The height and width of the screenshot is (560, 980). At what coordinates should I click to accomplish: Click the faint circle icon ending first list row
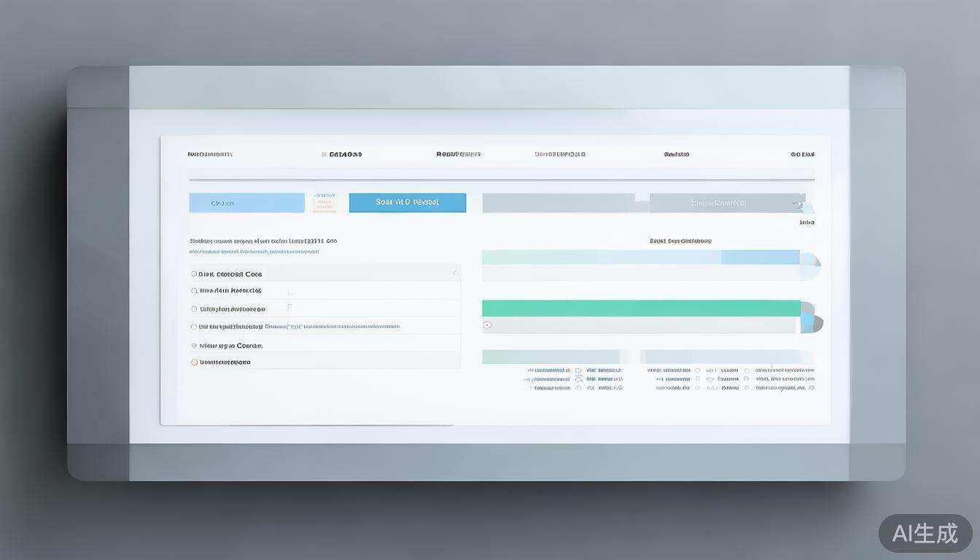(x=456, y=273)
